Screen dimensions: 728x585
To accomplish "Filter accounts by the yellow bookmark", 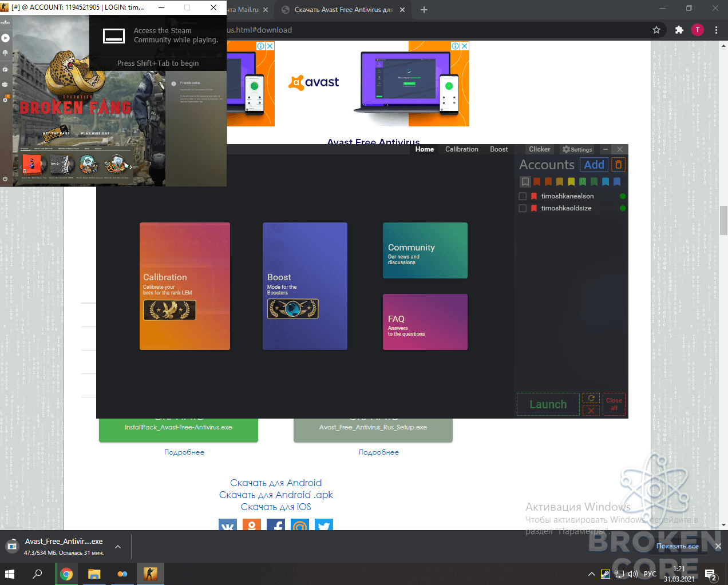I will (x=571, y=182).
